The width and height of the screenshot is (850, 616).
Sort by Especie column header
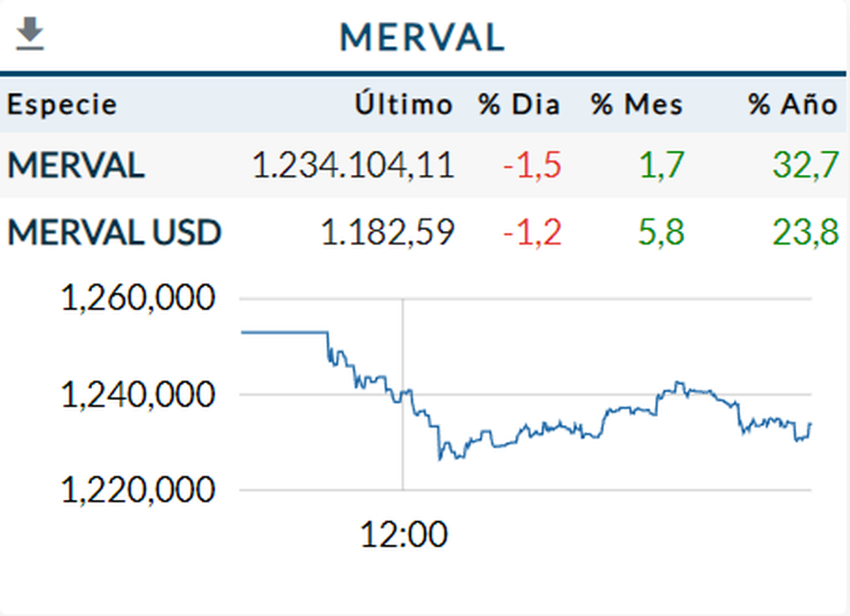[x=62, y=105]
